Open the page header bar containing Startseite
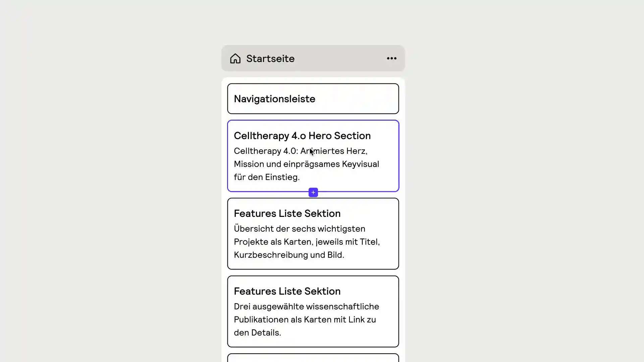The width and height of the screenshot is (644, 362). [x=313, y=58]
